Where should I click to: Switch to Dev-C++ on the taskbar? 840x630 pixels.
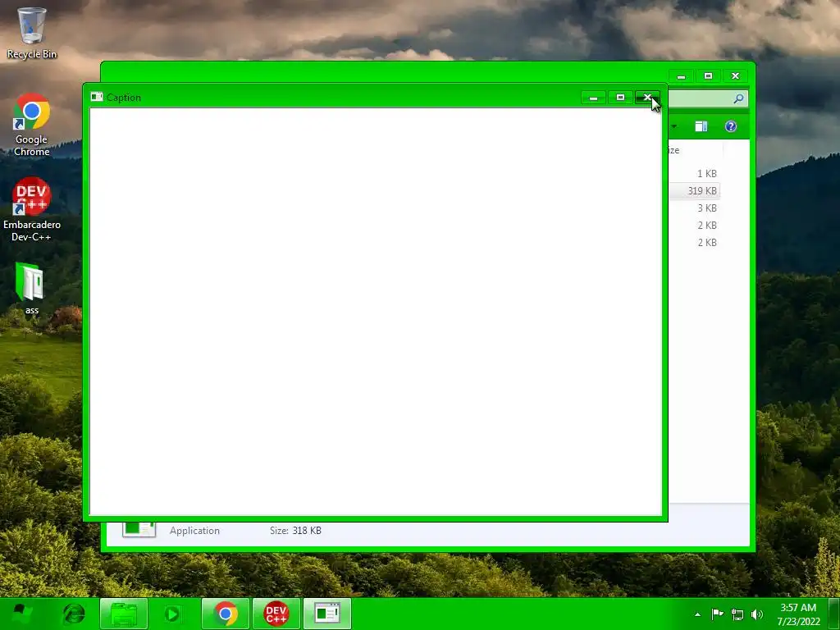[276, 614]
